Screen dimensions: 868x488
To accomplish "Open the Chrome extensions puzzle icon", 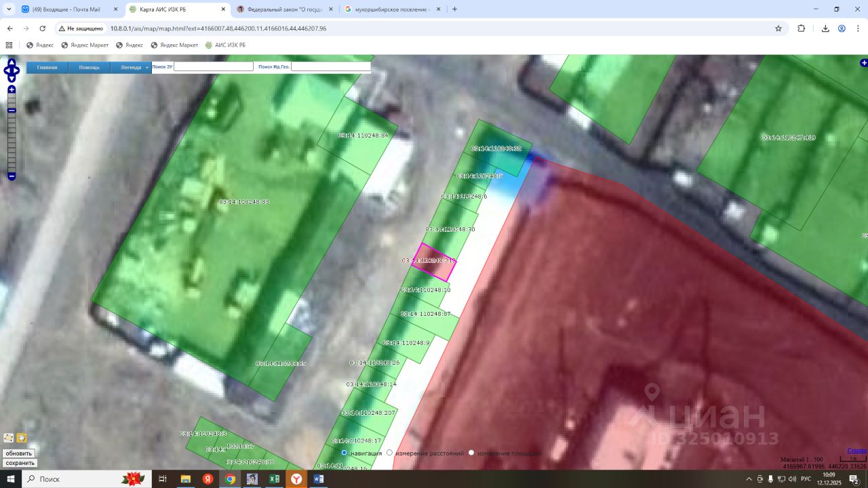I will pos(802,28).
